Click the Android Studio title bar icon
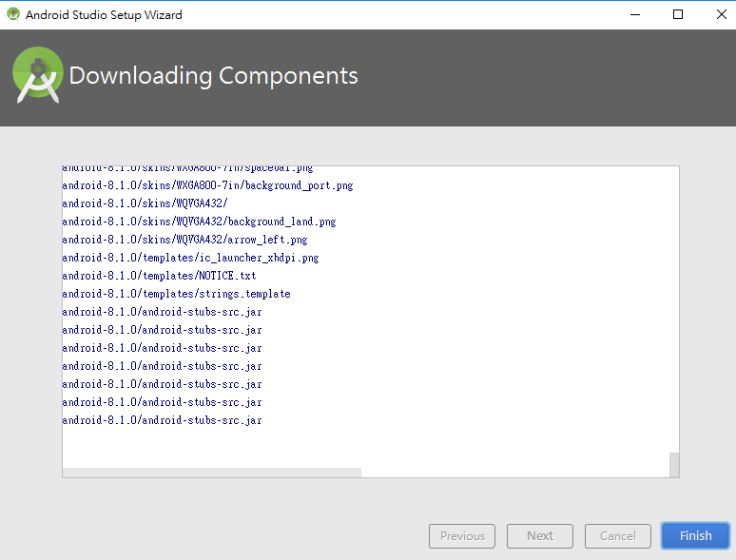Screen dimensions: 736x560 (x=13, y=14)
